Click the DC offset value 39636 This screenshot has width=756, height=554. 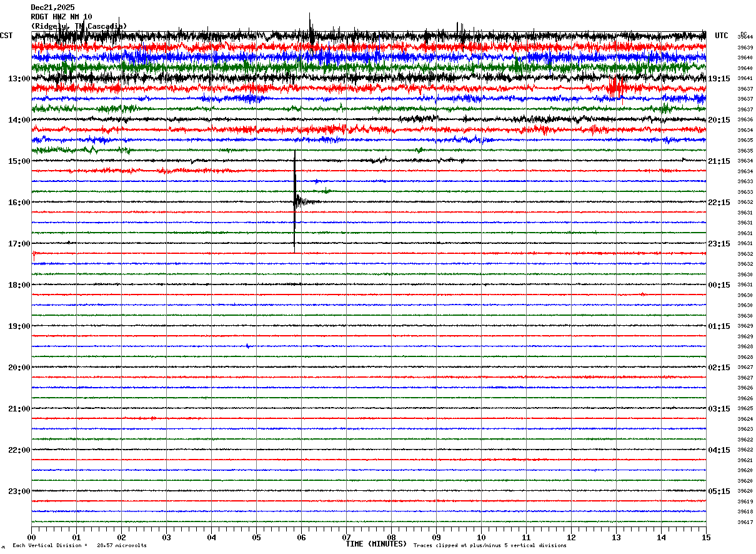(x=745, y=119)
